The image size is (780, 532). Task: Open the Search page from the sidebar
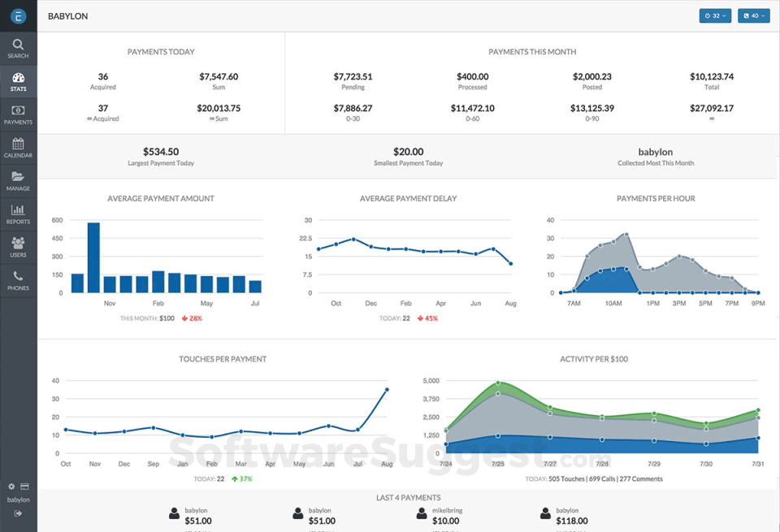pos(18,48)
